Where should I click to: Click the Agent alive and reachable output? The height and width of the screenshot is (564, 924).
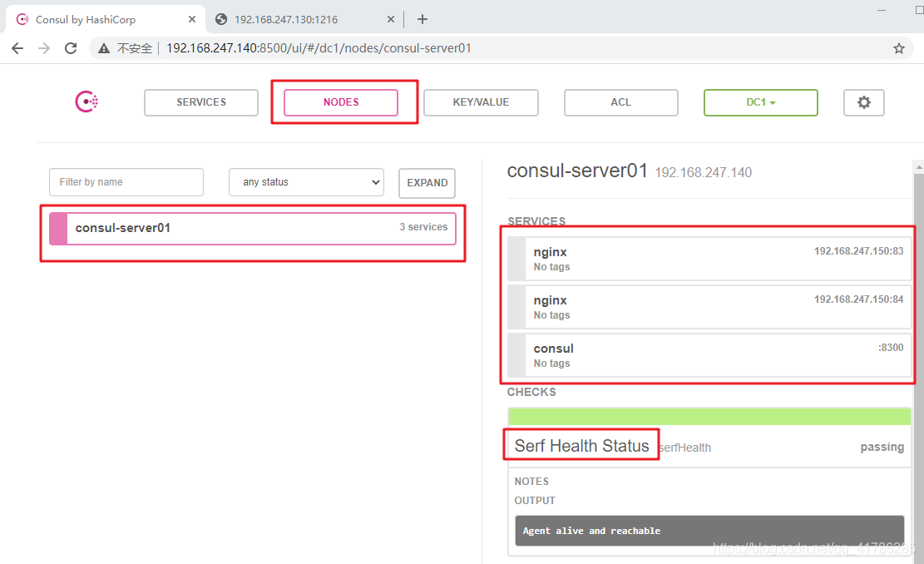tap(709, 531)
